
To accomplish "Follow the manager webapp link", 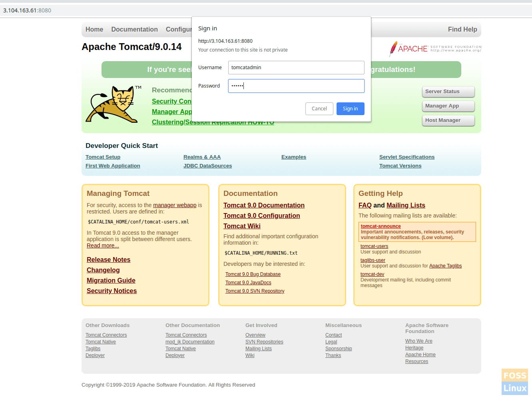I will tap(175, 205).
